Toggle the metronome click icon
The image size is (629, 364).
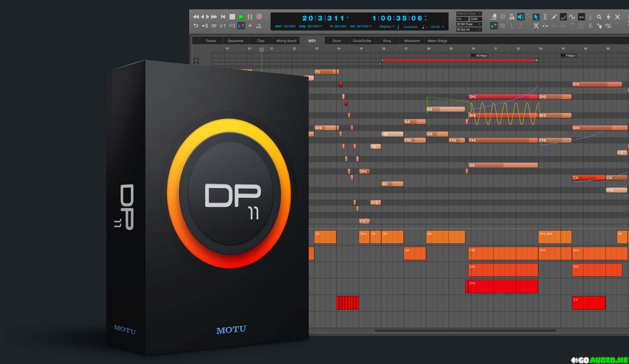[512, 17]
